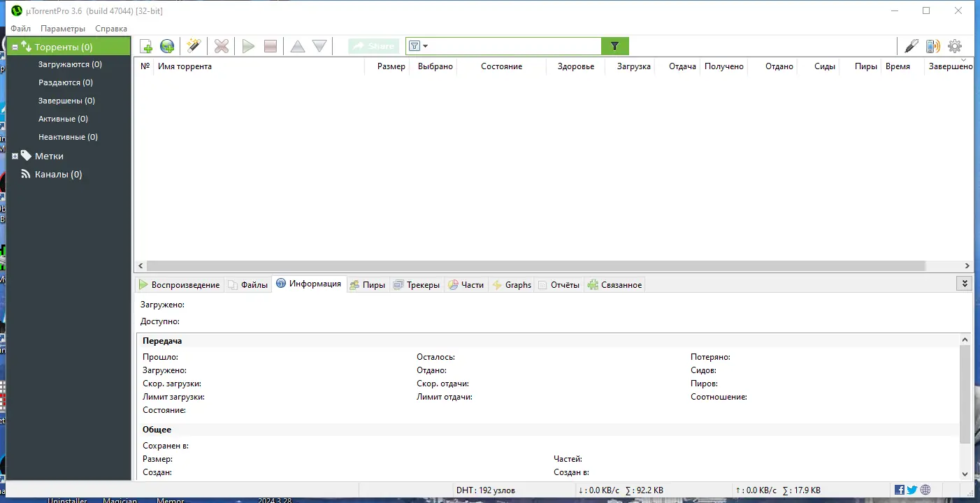Stop torrent using the stop icon

(x=270, y=45)
